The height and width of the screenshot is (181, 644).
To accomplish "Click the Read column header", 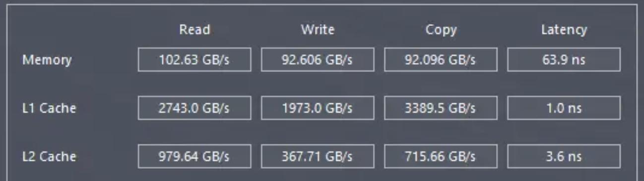I will [x=194, y=29].
